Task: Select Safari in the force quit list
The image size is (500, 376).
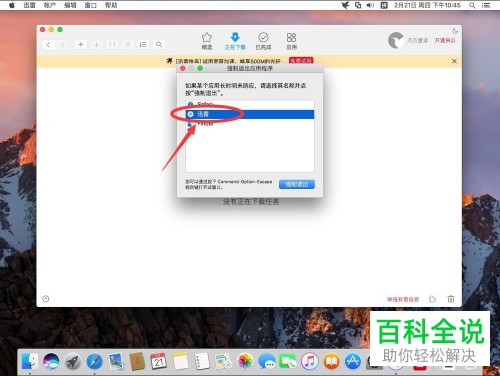Action: click(x=250, y=104)
